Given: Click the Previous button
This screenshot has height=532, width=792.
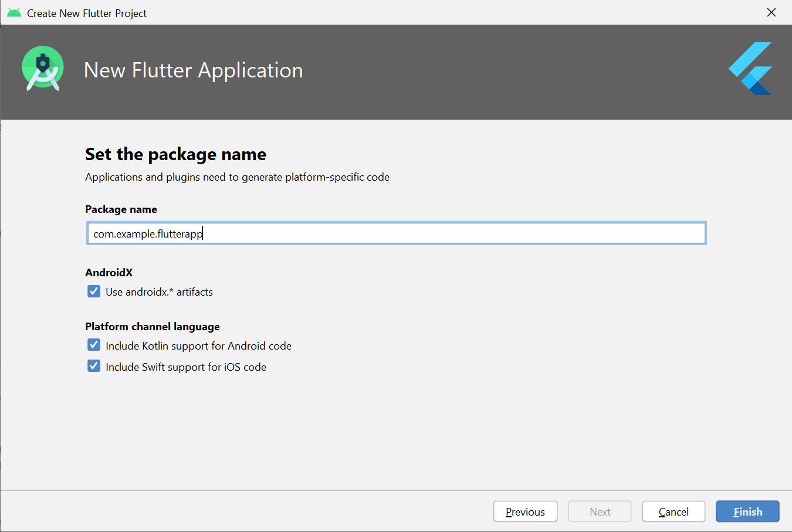Looking at the screenshot, I should (x=525, y=511).
